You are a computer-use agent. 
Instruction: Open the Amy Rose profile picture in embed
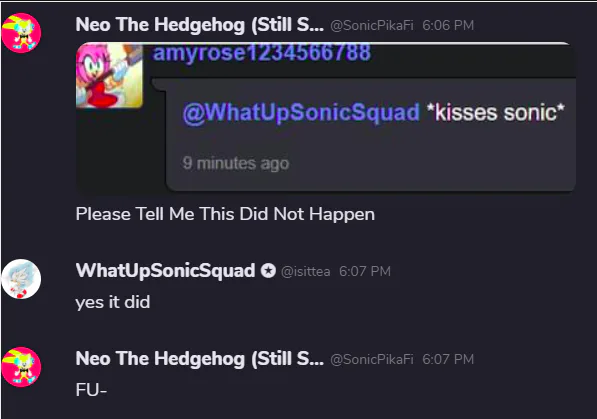point(109,76)
